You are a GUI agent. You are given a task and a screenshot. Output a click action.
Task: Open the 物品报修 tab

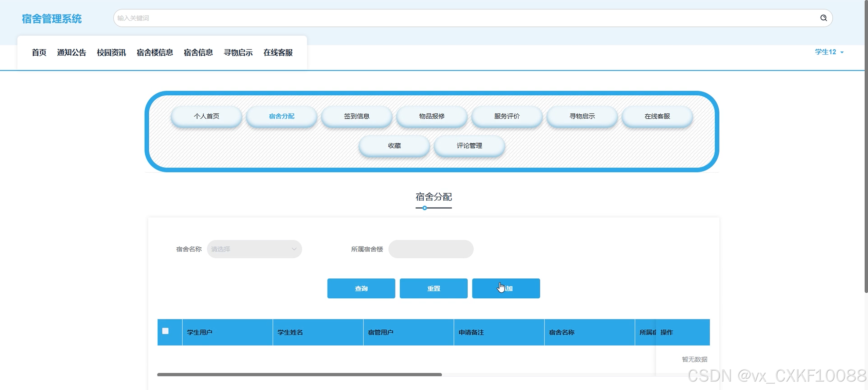(431, 116)
